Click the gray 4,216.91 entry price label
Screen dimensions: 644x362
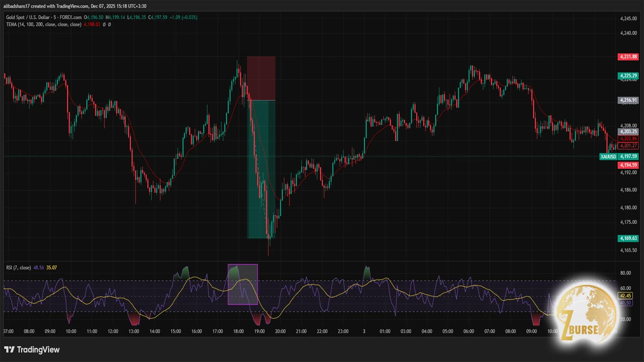point(628,100)
